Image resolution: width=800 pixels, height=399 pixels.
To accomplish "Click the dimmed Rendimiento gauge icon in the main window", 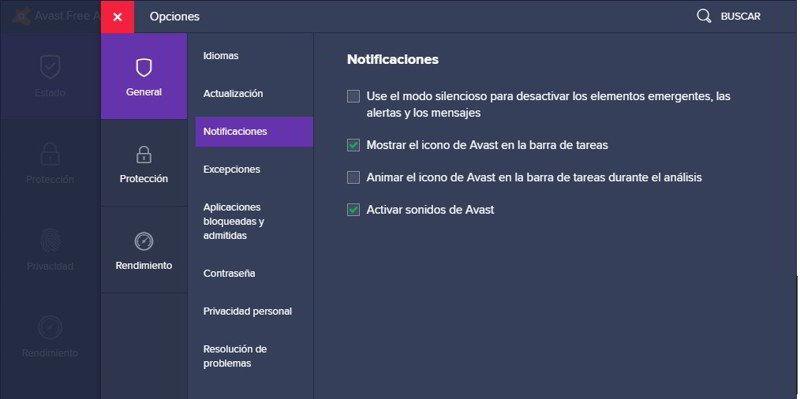I will tap(50, 327).
